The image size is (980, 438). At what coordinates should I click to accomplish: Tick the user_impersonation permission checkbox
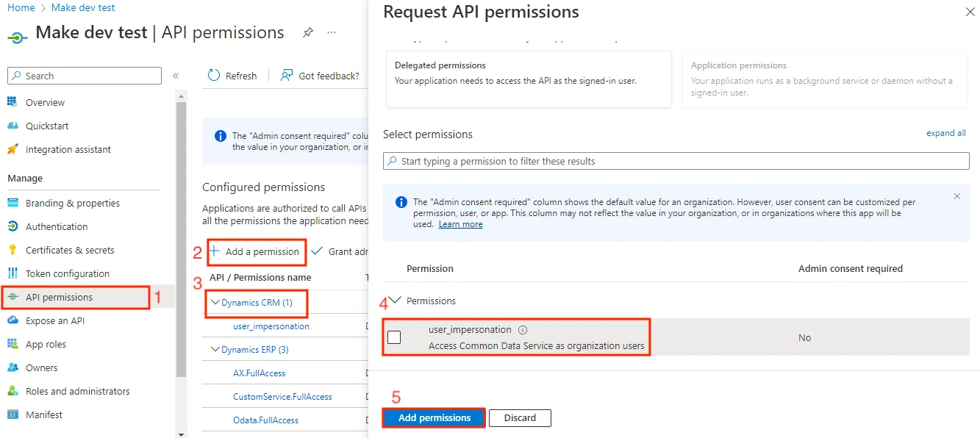[394, 337]
